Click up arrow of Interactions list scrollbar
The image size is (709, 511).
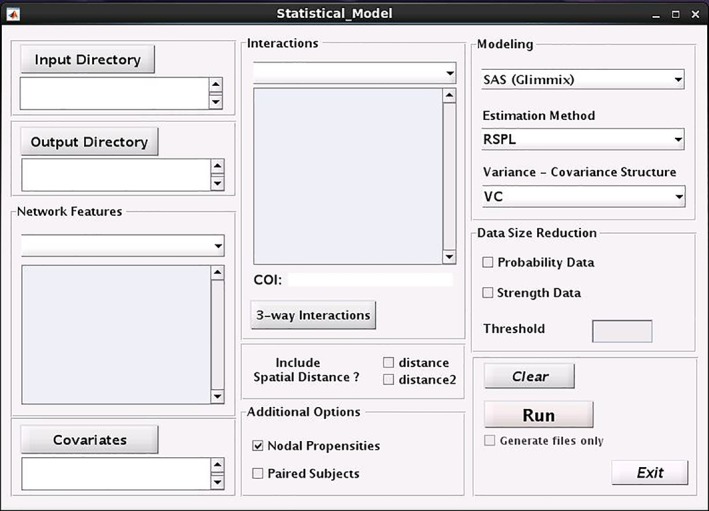point(449,95)
